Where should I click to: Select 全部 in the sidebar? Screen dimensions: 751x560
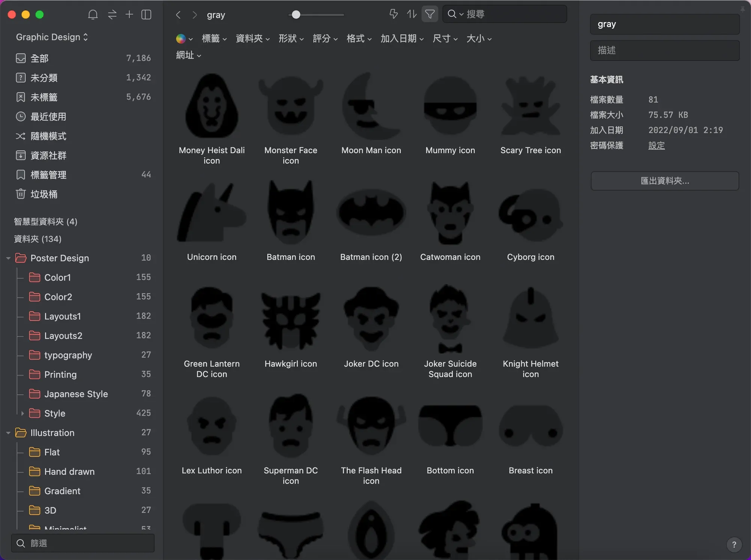coord(83,58)
